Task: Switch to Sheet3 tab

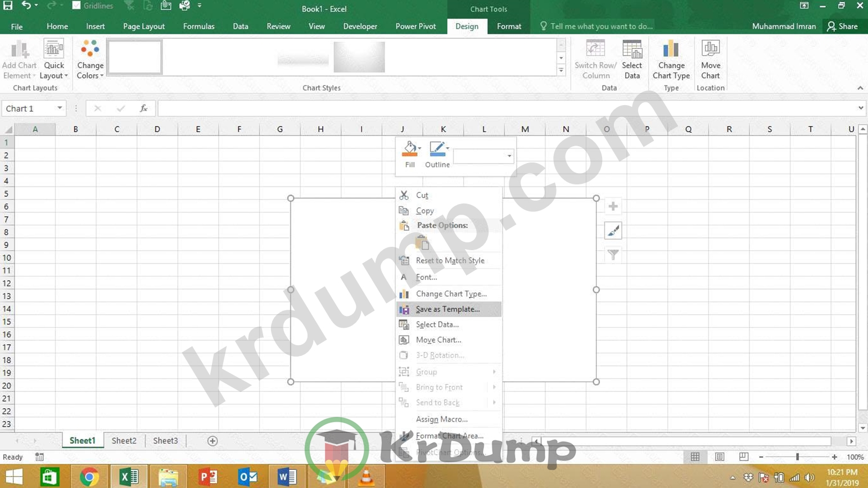Action: click(x=165, y=441)
